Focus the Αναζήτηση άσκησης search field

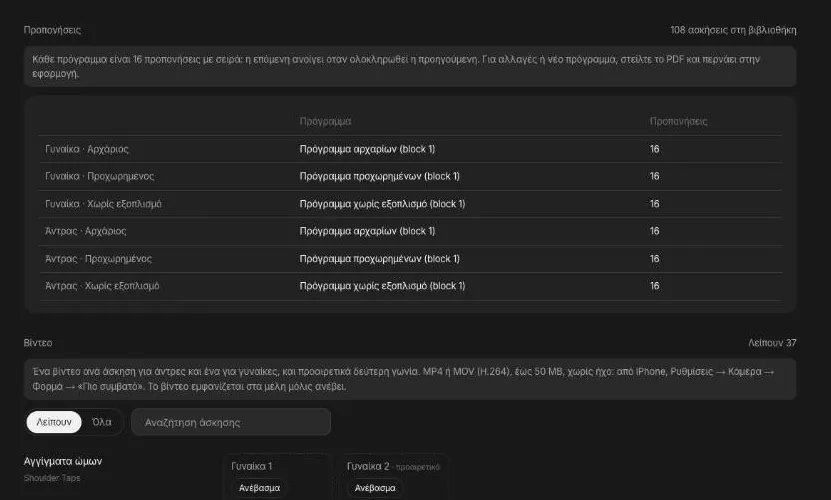coord(231,422)
